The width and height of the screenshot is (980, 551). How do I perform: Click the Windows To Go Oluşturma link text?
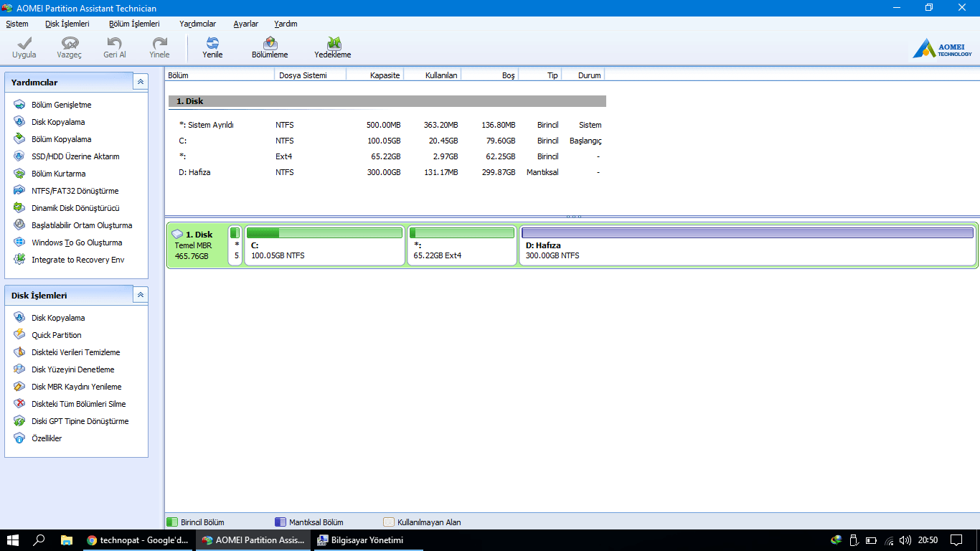click(77, 242)
